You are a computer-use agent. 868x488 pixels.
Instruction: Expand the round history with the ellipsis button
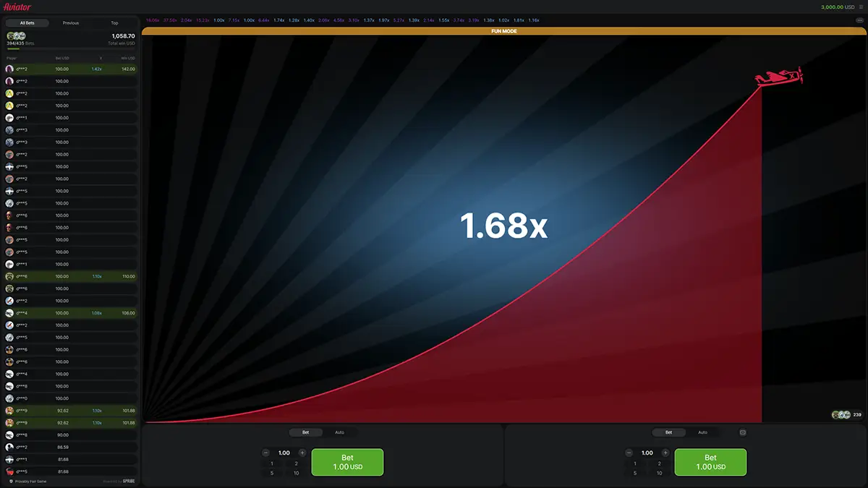[x=859, y=20]
